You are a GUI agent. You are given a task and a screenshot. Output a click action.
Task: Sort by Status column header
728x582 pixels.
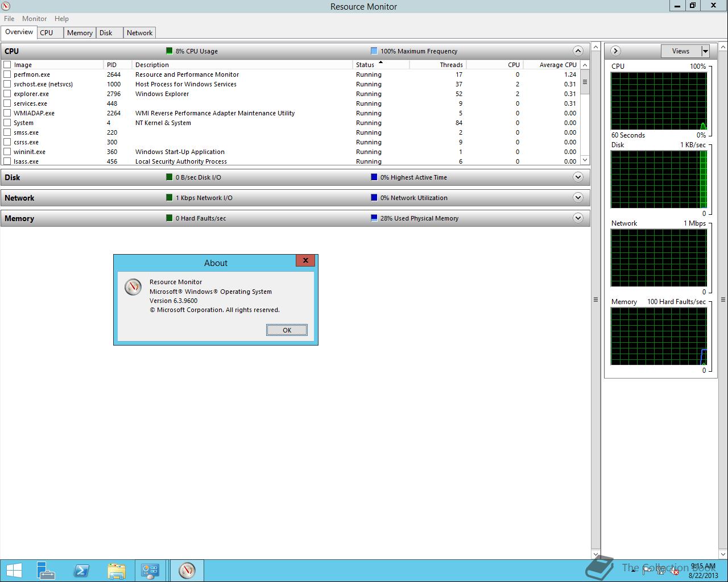pyautogui.click(x=381, y=65)
